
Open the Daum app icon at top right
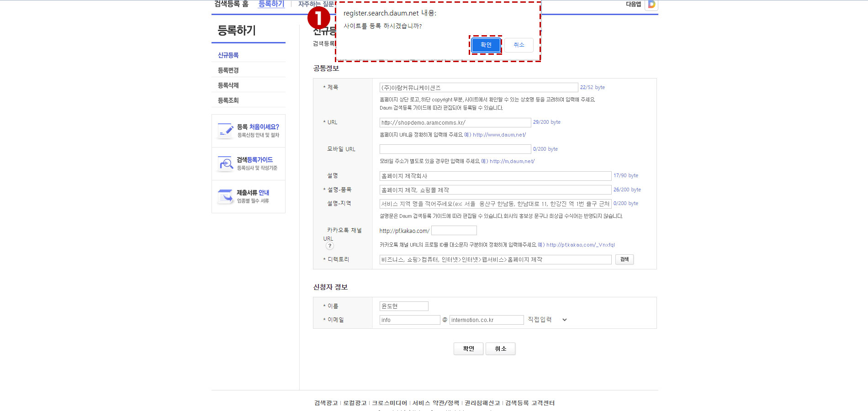[x=651, y=5]
